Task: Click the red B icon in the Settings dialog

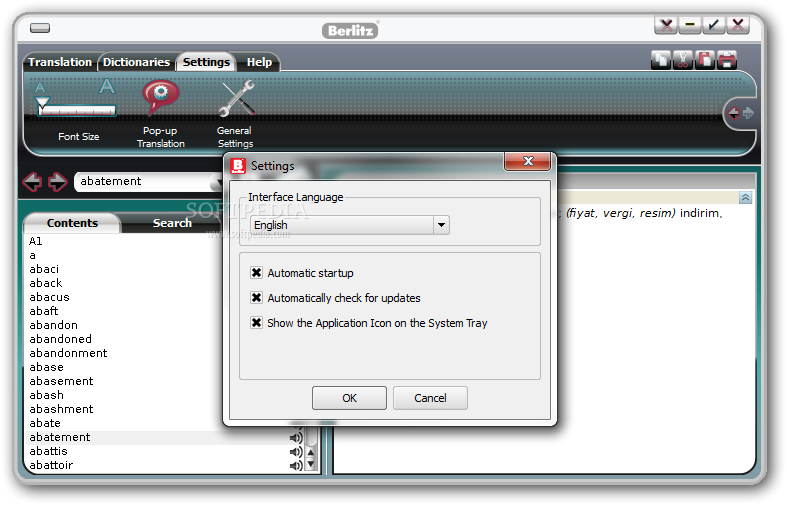Action: [238, 166]
